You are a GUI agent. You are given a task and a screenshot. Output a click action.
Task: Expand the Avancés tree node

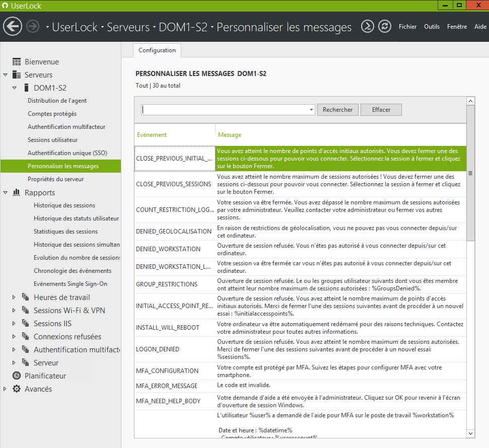(5, 389)
